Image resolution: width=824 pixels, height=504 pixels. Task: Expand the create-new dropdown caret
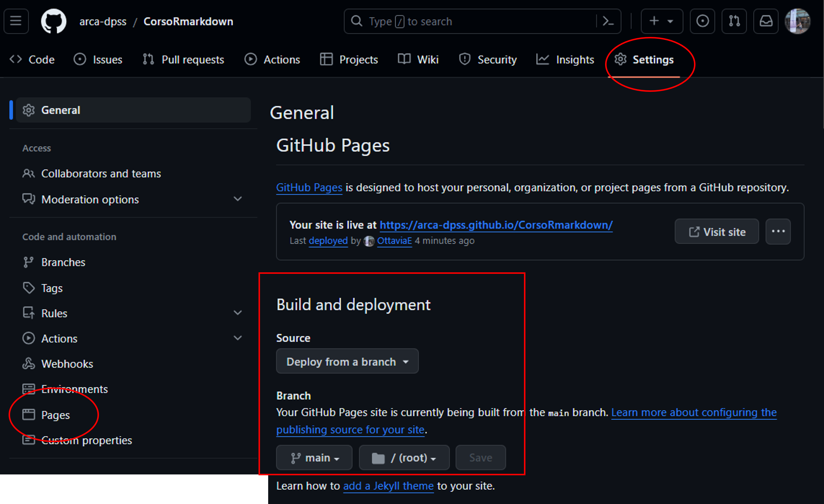click(x=670, y=21)
